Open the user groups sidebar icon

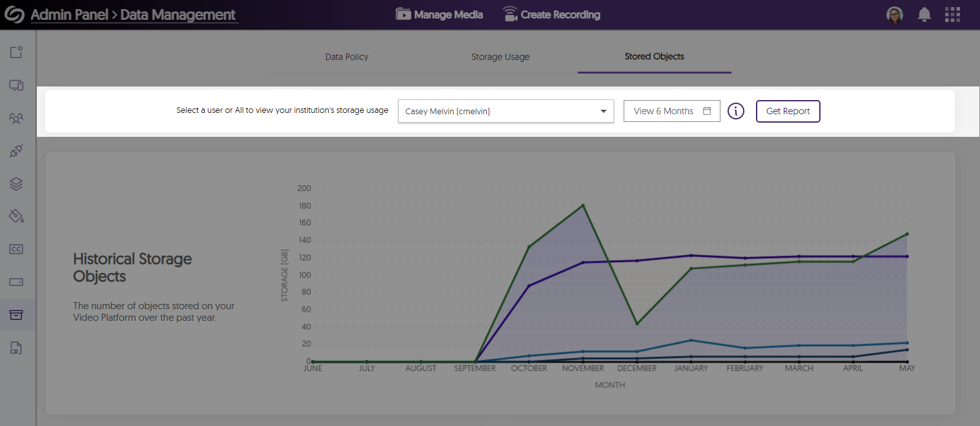pos(16,118)
